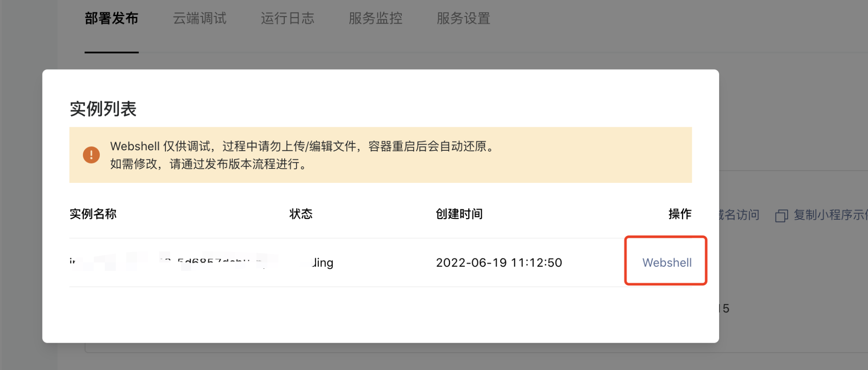The width and height of the screenshot is (868, 370).
Task: Open Webshell for the instance
Action: pyautogui.click(x=667, y=262)
